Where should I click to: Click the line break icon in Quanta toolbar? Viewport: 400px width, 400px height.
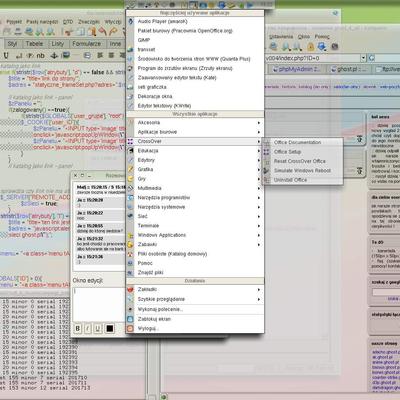pos(19,55)
